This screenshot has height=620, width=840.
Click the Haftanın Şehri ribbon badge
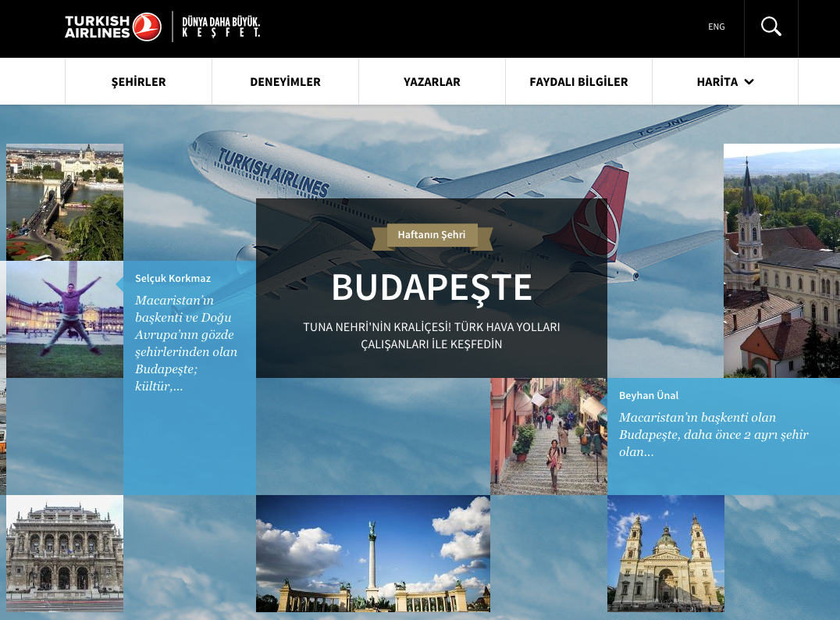[432, 235]
